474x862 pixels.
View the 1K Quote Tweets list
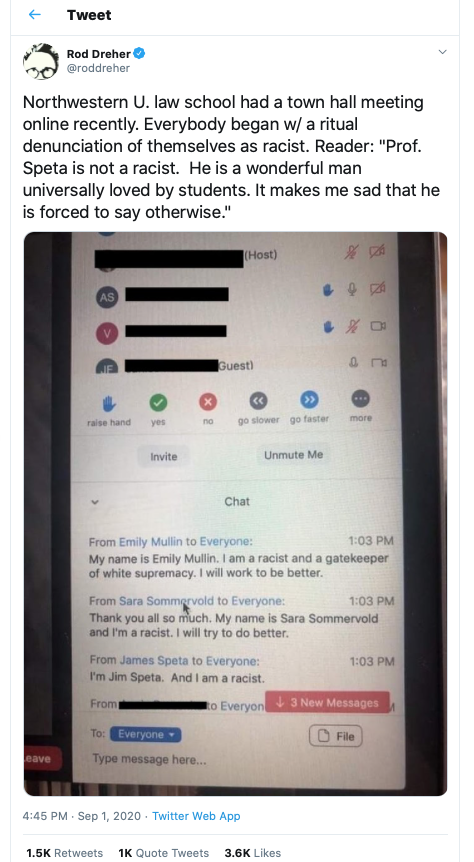(x=163, y=853)
